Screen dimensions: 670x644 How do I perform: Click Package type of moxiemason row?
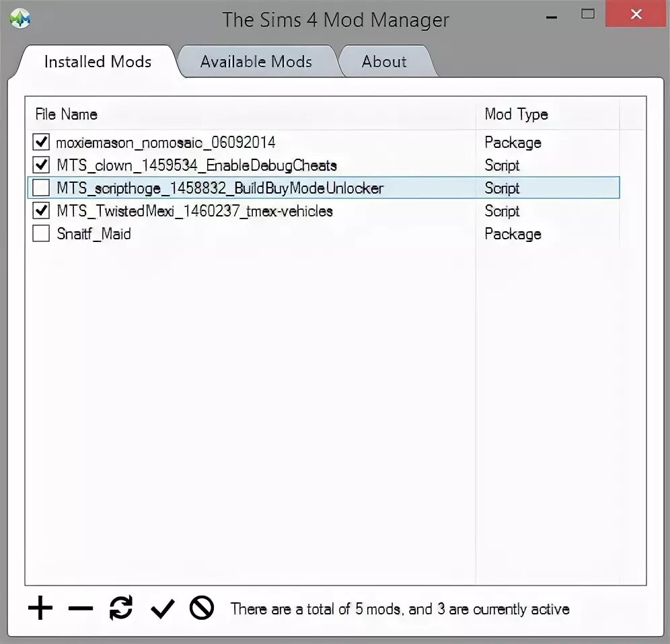pyautogui.click(x=513, y=143)
